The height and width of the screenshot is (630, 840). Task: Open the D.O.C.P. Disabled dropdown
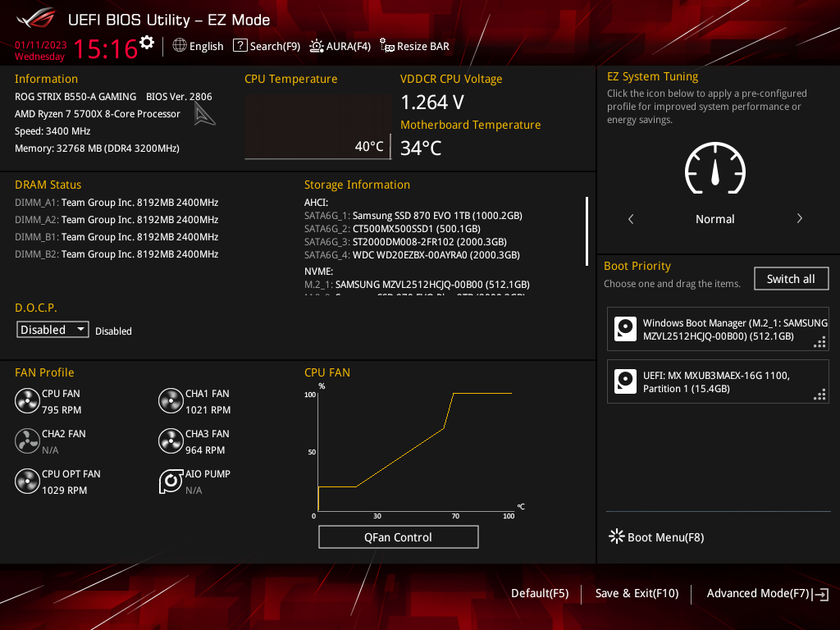(52, 329)
